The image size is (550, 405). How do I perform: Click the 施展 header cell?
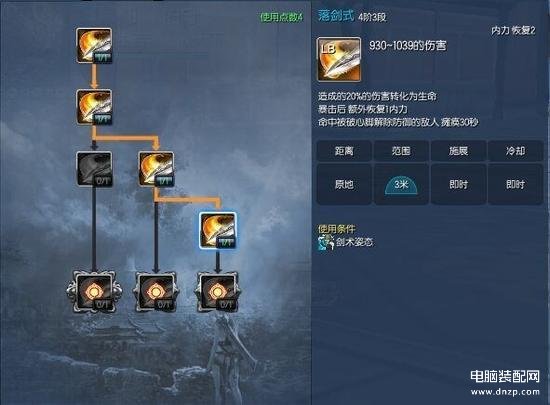click(x=458, y=151)
